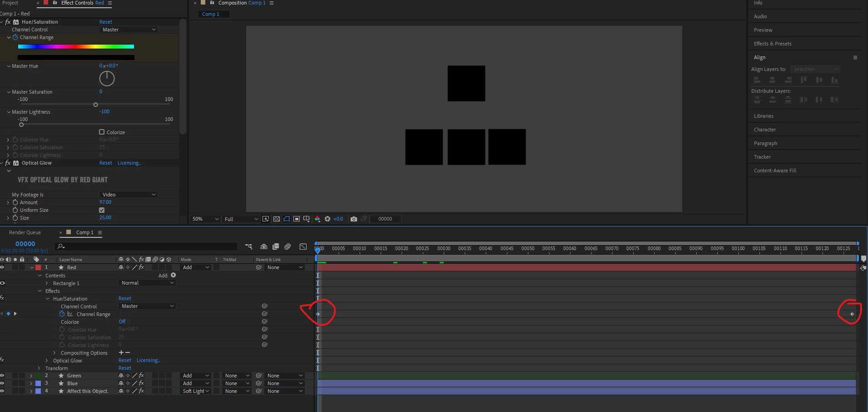Enable motion blur for the composition
The image size is (868, 412).
pyautogui.click(x=288, y=246)
